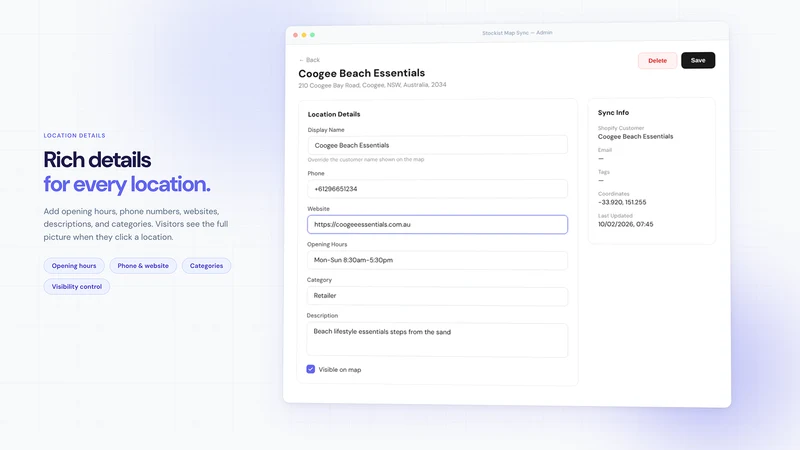The width and height of the screenshot is (800, 450).
Task: Click the red close window dot
Action: click(x=295, y=35)
